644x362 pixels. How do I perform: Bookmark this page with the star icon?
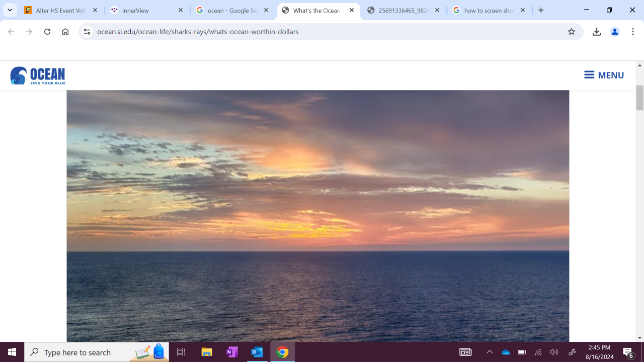572,32
